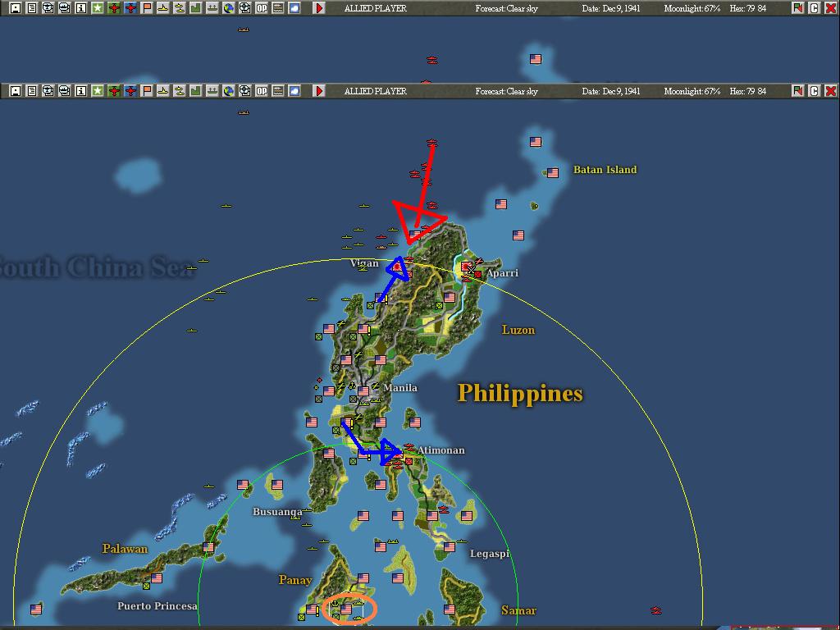Screen dimensions: 840x630
Task: Click the South China Sea label
Action: (x=95, y=267)
